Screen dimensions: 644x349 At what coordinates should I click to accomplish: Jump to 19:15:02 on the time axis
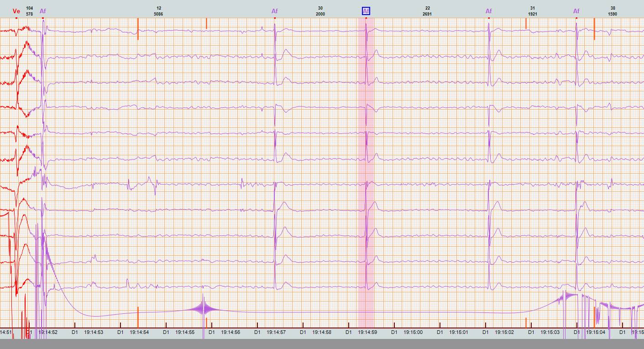[x=504, y=333]
